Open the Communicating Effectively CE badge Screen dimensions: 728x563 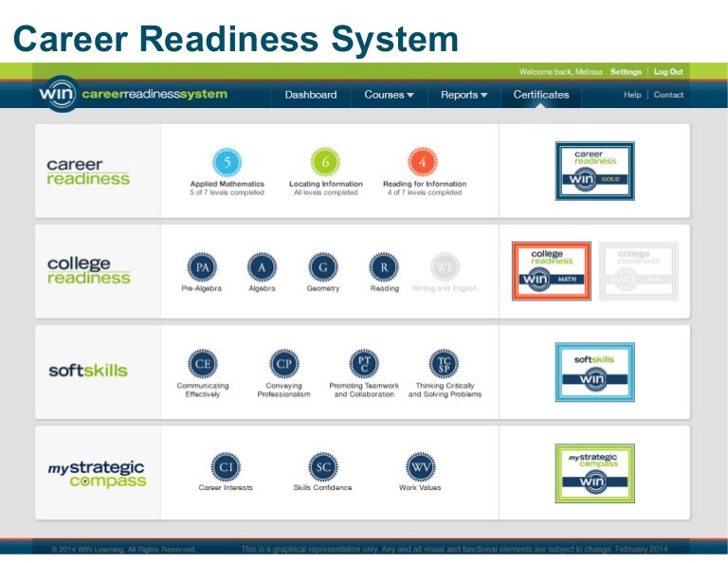point(202,364)
